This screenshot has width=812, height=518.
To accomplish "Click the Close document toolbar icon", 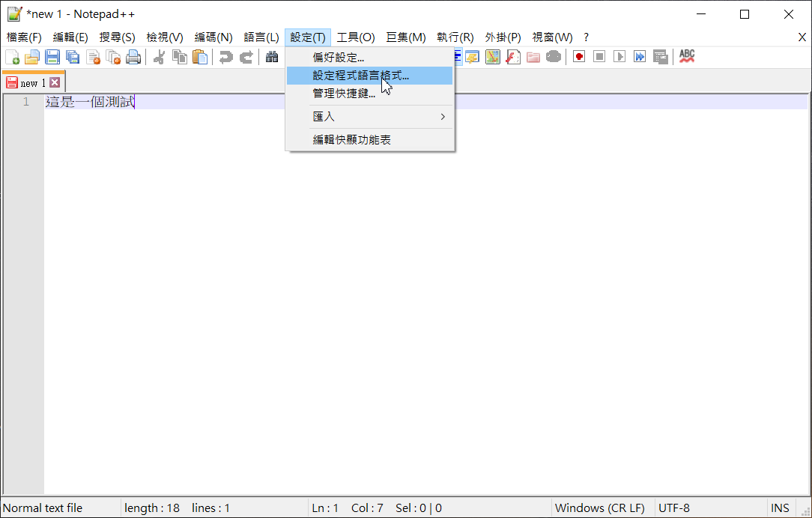I will pyautogui.click(x=93, y=57).
